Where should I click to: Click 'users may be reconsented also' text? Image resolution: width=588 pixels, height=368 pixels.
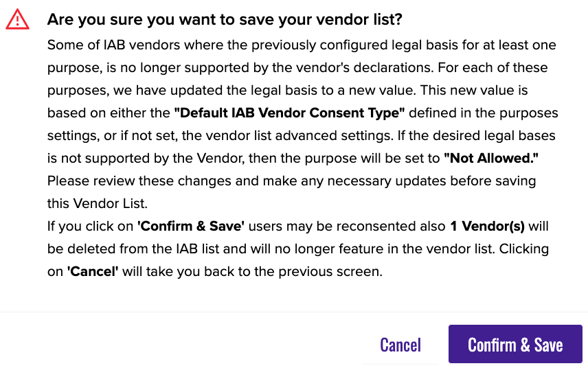point(347,226)
